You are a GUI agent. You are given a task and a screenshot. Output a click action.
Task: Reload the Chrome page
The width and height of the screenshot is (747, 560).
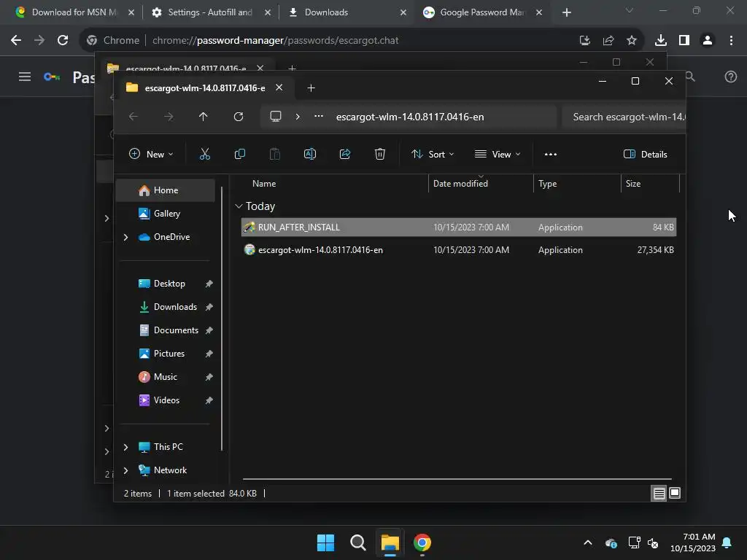click(x=63, y=41)
